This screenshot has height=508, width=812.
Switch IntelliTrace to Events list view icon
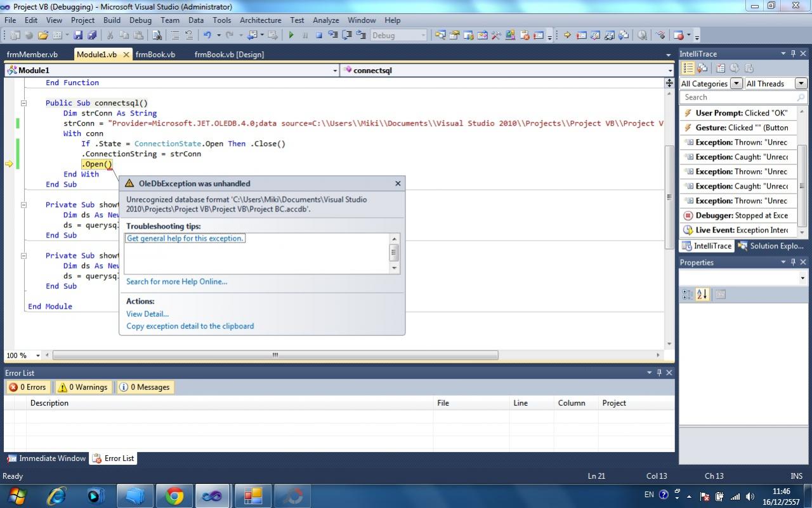coord(688,68)
